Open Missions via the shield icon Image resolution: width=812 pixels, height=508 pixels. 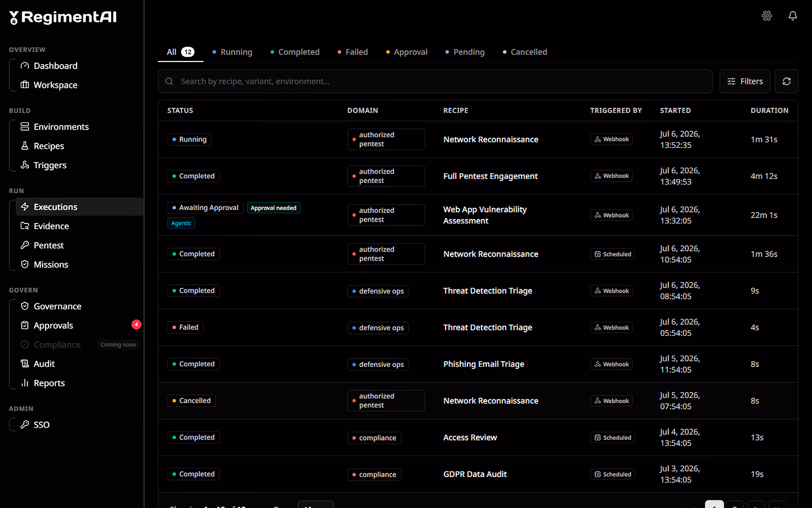(x=24, y=265)
